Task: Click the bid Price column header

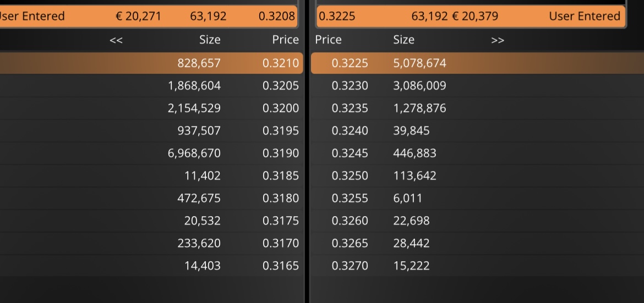Action: [x=286, y=40]
